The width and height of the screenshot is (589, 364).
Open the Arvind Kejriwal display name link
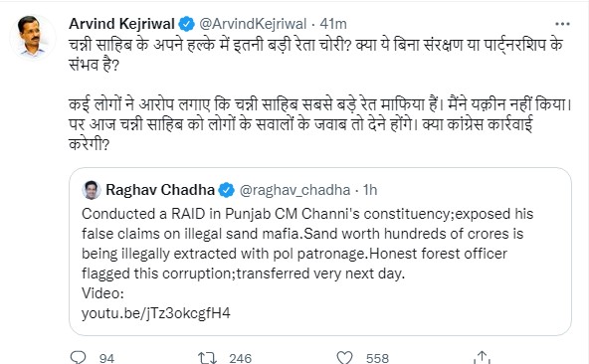[x=121, y=24]
